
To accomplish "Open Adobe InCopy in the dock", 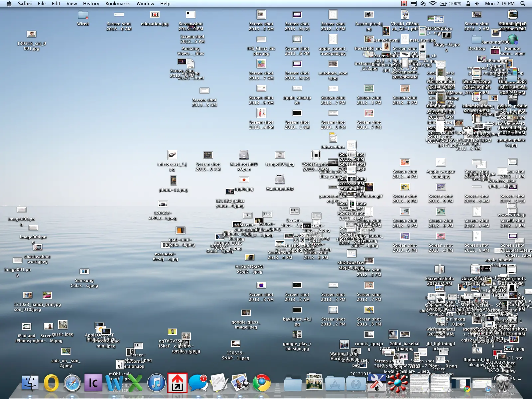I will tap(93, 383).
